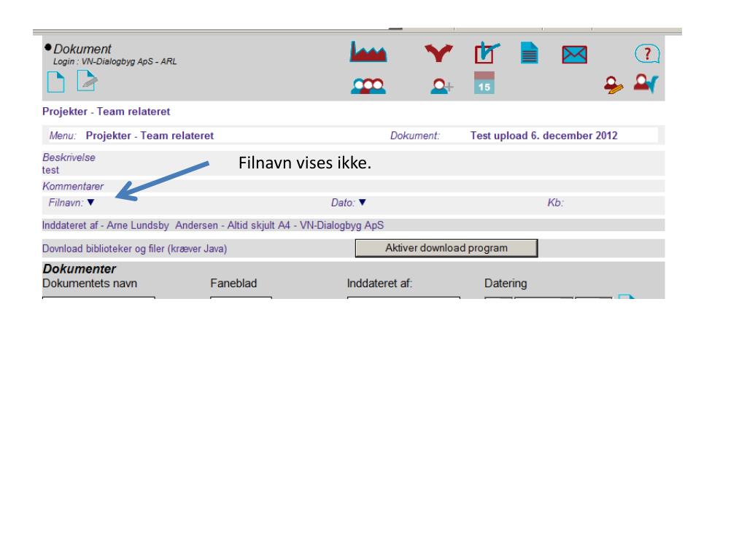
Task: Click the Projekter - Team relateret heading
Action: tap(107, 112)
